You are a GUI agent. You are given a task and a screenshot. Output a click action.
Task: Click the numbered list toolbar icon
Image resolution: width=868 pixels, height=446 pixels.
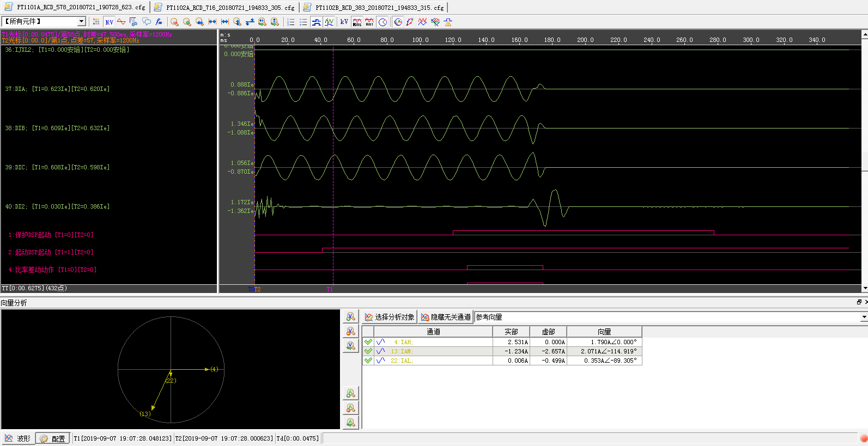[290, 22]
